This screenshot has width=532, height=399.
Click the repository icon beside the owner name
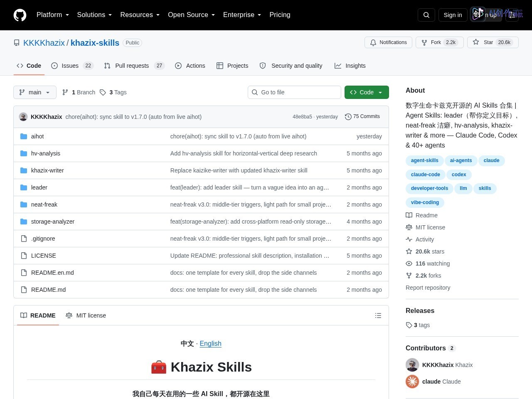[17, 43]
